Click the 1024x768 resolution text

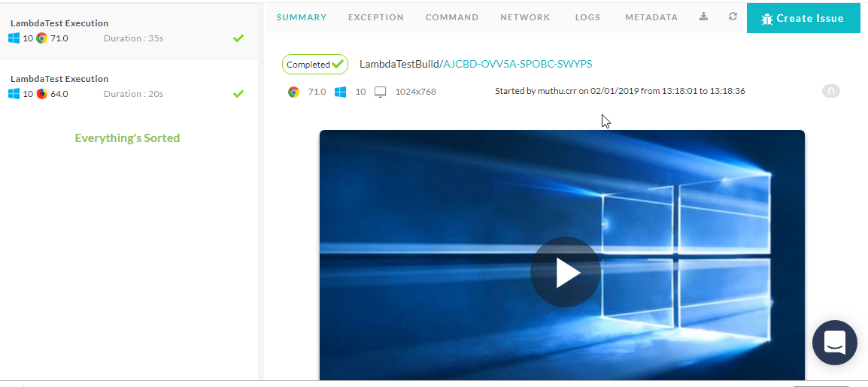coord(416,92)
